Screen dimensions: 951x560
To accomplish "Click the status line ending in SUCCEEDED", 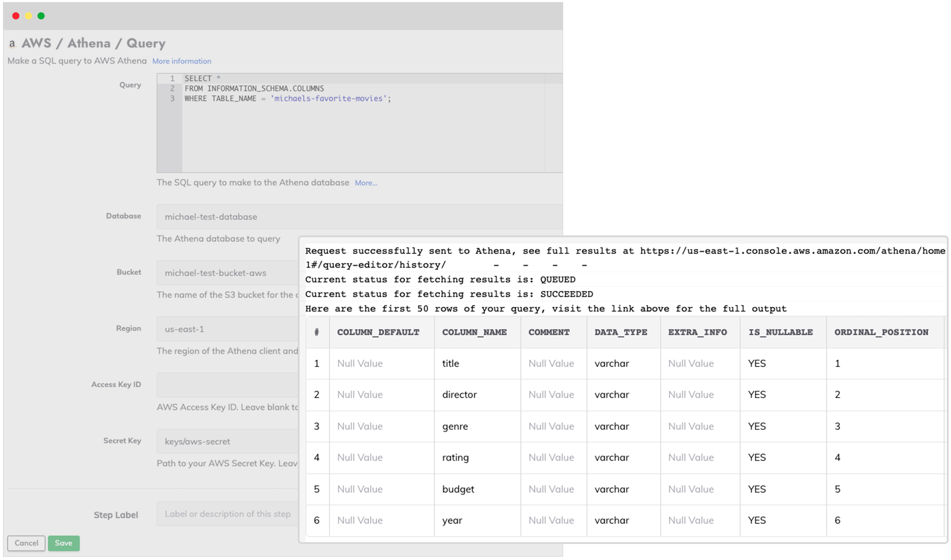I will tap(449, 294).
